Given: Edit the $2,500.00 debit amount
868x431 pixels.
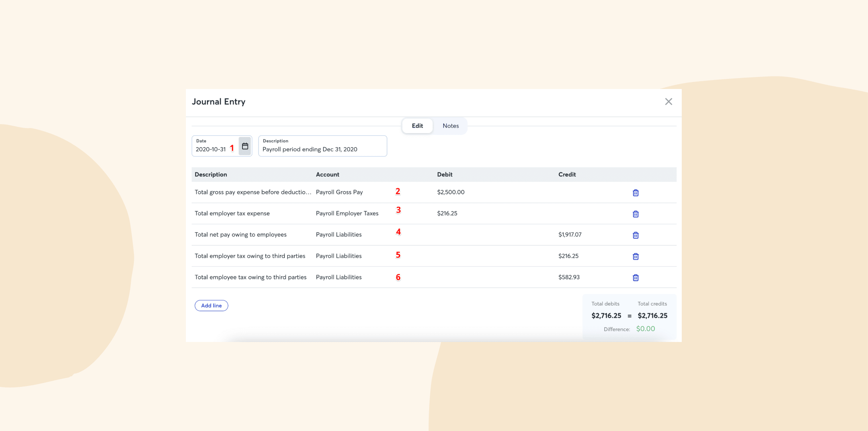Looking at the screenshot, I should click(x=451, y=192).
